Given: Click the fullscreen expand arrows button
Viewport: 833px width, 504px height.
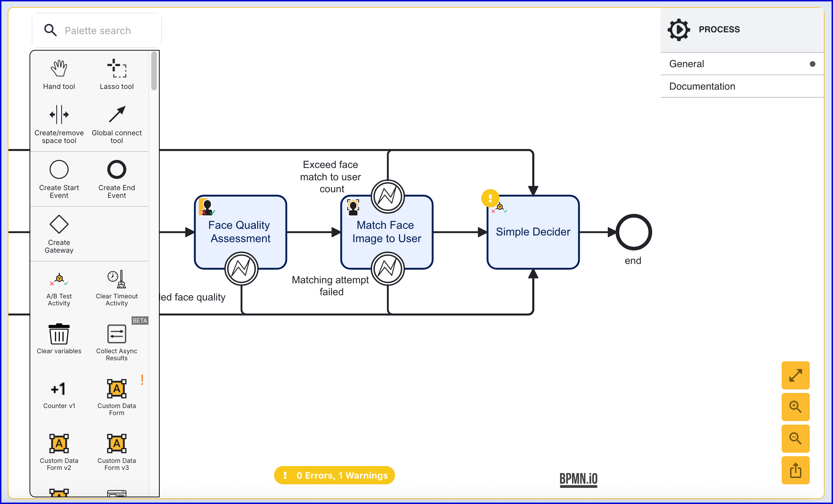Looking at the screenshot, I should click(x=795, y=375).
